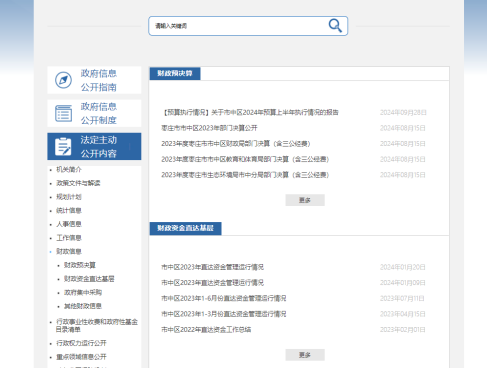Select 政府集中采购 sub-item
This screenshot has height=369, width=487.
(83, 292)
